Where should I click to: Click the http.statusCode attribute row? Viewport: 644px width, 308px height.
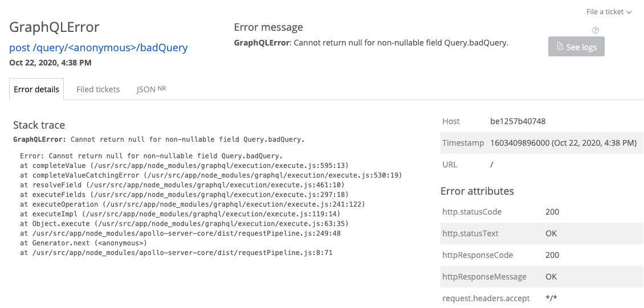(542, 212)
